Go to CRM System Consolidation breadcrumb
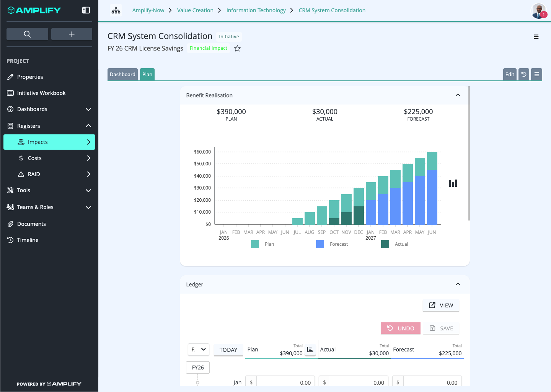The width and height of the screenshot is (551, 392). 332,10
